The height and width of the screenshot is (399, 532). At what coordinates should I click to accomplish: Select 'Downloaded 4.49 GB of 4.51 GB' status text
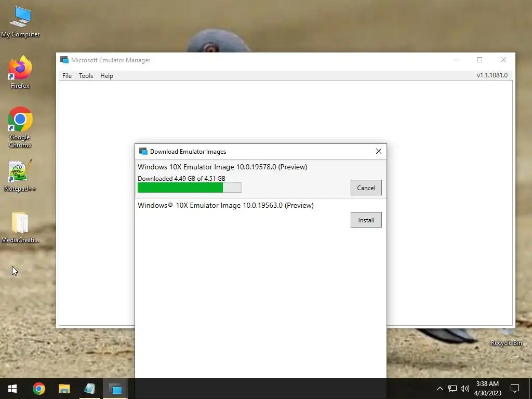181,179
